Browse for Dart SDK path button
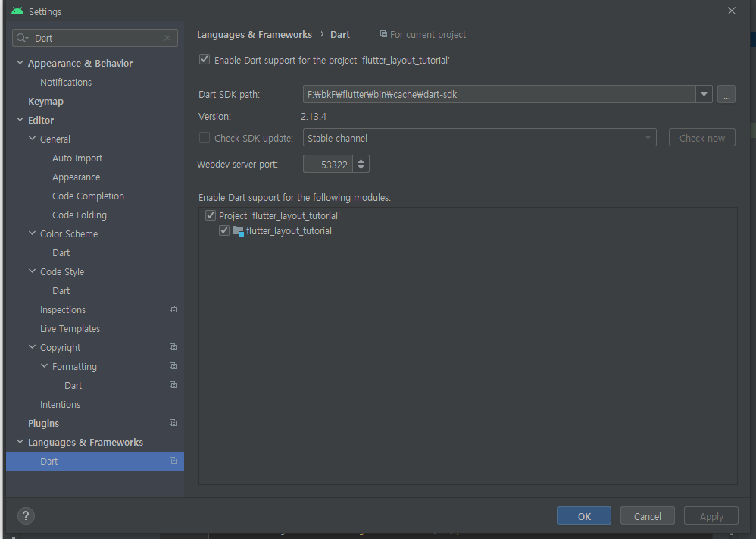This screenshot has height=539, width=756. (x=726, y=94)
